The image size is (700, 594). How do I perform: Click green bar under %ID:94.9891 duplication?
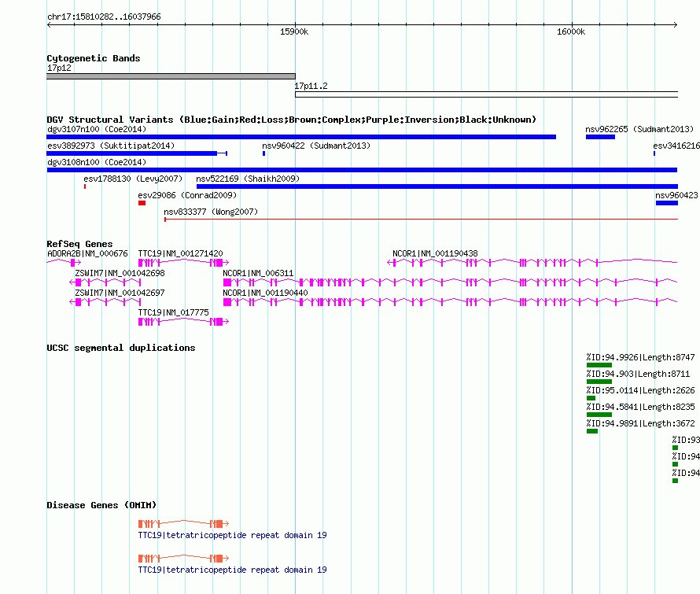(x=592, y=431)
